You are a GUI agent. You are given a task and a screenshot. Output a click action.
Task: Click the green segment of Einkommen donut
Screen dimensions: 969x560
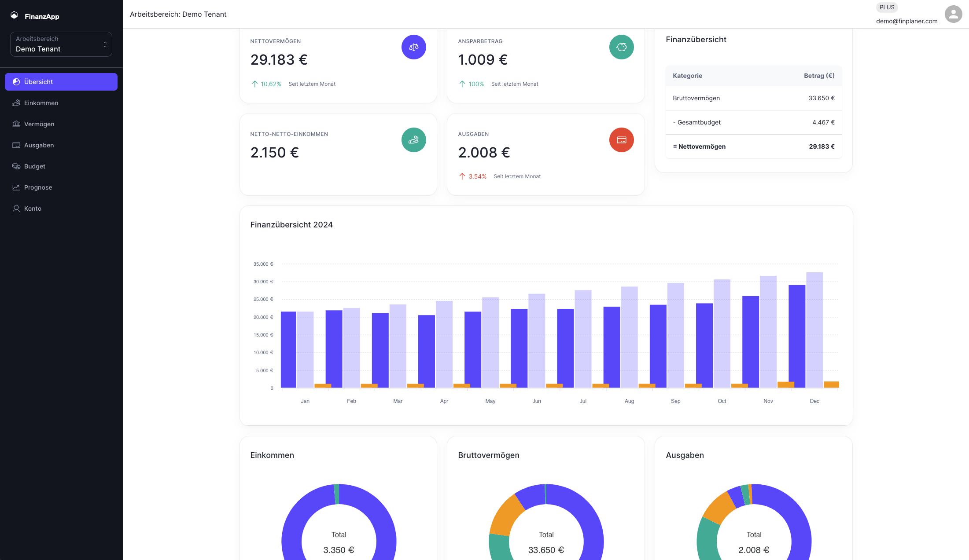click(x=336, y=494)
